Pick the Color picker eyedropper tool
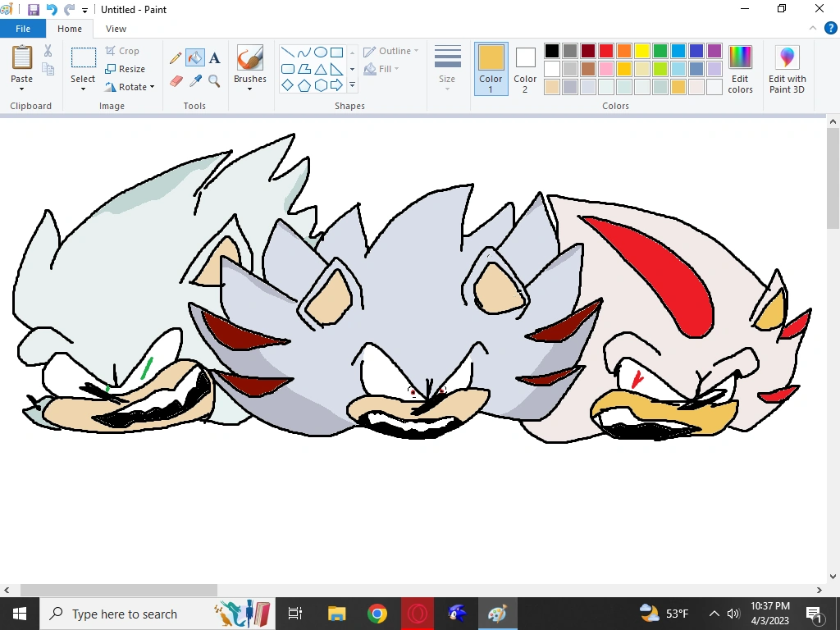The height and width of the screenshot is (630, 840). pos(195,80)
